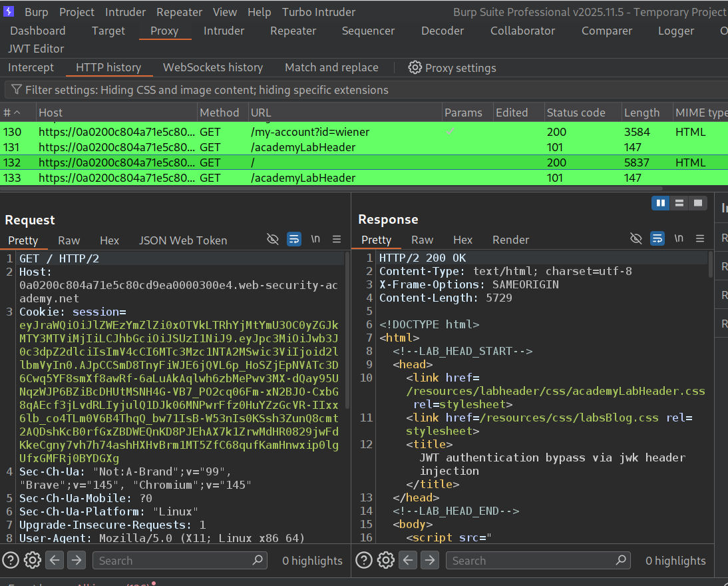The image size is (728, 586).
Task: Sort history by Status code column
Action: click(x=576, y=113)
